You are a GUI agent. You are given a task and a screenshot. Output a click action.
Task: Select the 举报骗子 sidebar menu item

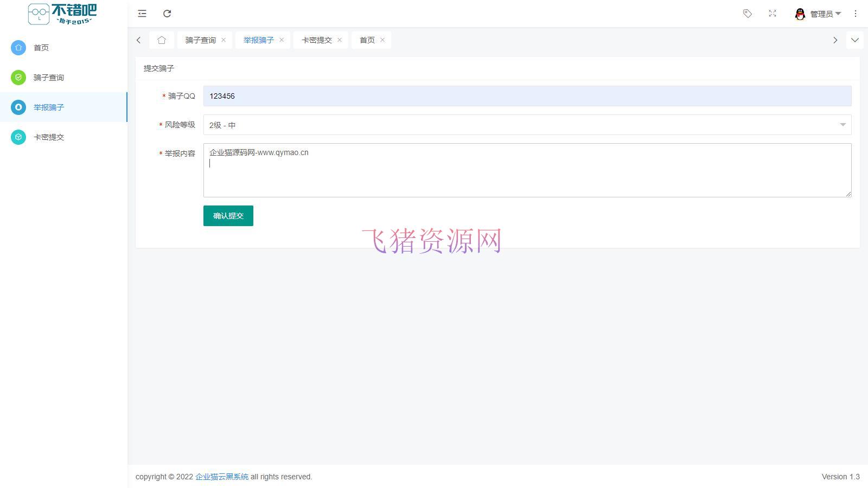(x=48, y=107)
